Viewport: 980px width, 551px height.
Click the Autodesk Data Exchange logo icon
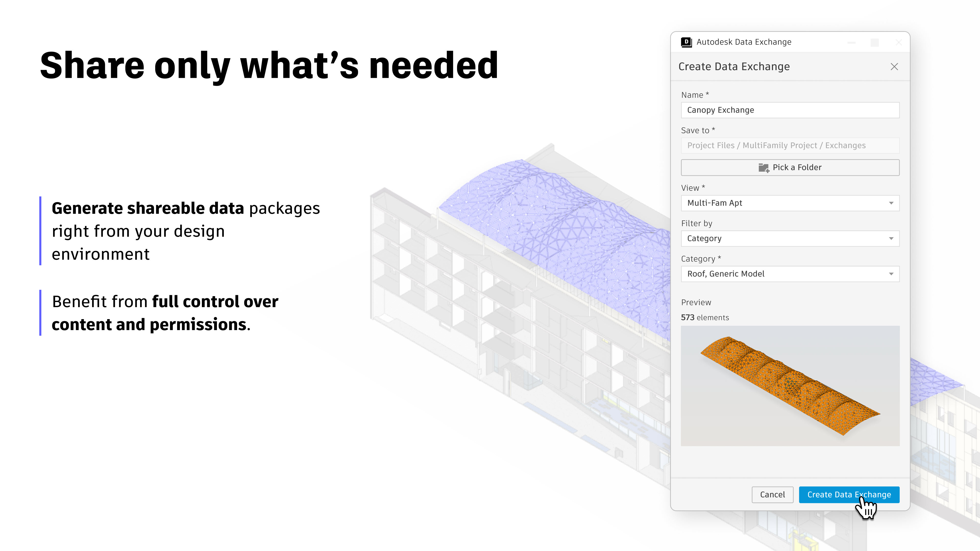(686, 42)
